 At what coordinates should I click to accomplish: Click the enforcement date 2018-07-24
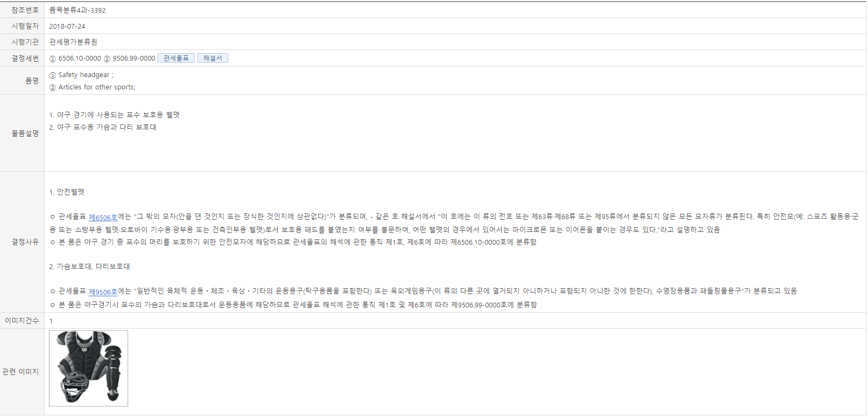[x=67, y=26]
